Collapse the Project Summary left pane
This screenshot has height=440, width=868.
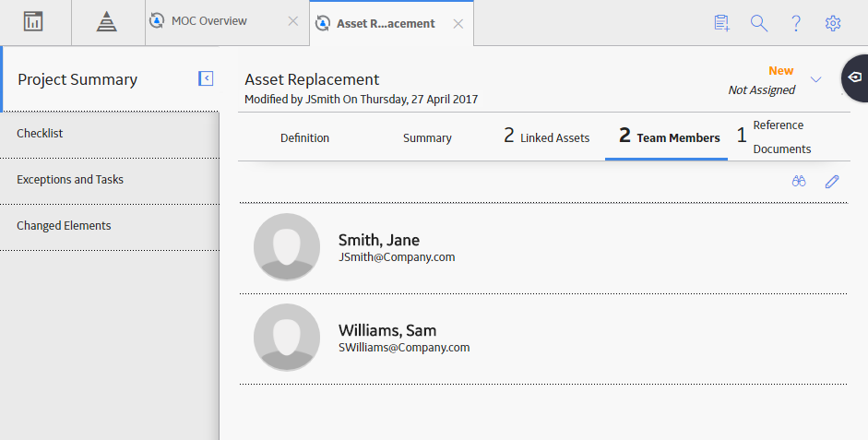(206, 78)
